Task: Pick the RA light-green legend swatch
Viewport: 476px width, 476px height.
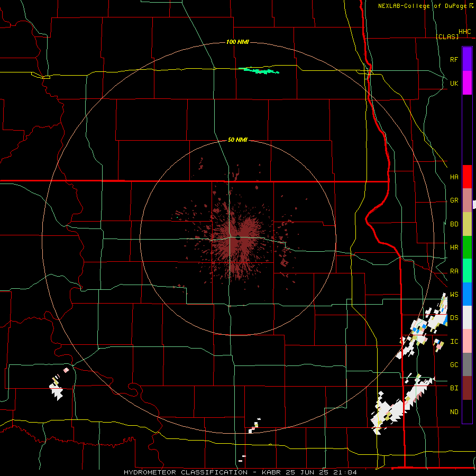Action: [467, 271]
